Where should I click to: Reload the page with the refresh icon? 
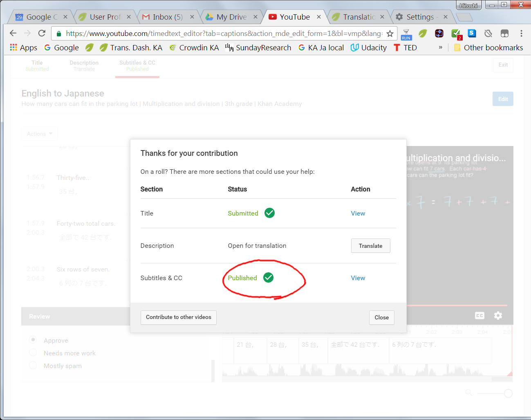coord(42,33)
